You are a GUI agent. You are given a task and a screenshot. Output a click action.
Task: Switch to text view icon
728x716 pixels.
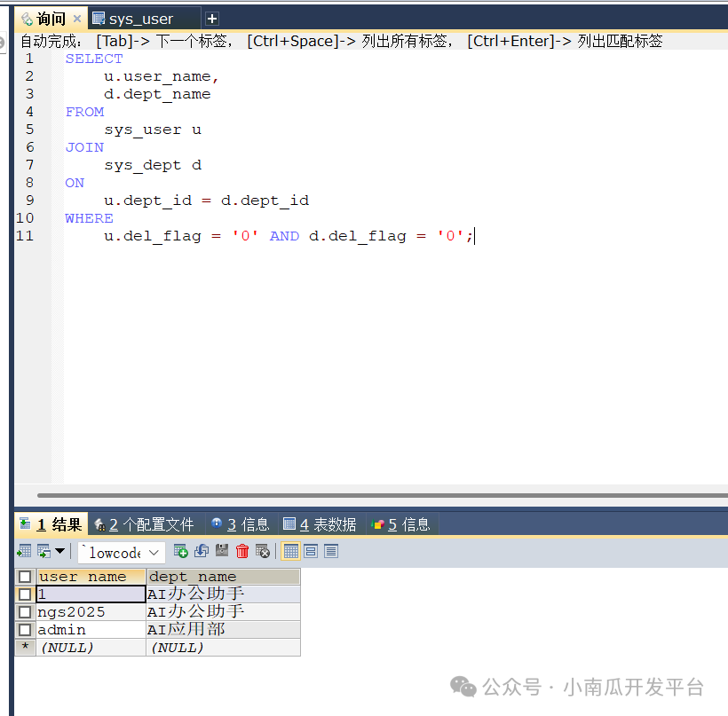click(331, 551)
